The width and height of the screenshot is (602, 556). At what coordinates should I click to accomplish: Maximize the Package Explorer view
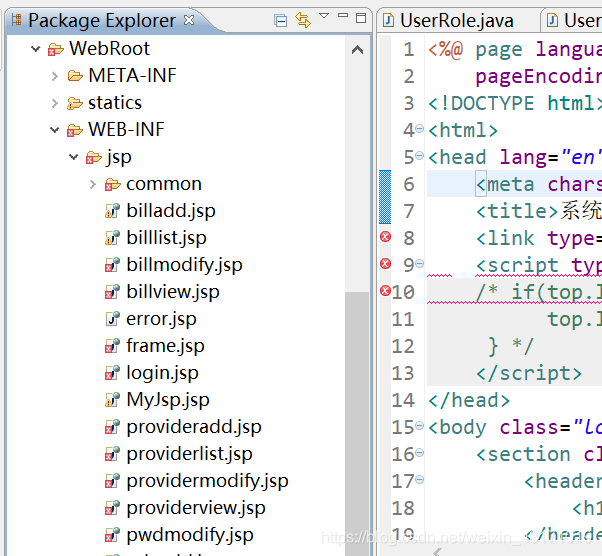point(361,18)
